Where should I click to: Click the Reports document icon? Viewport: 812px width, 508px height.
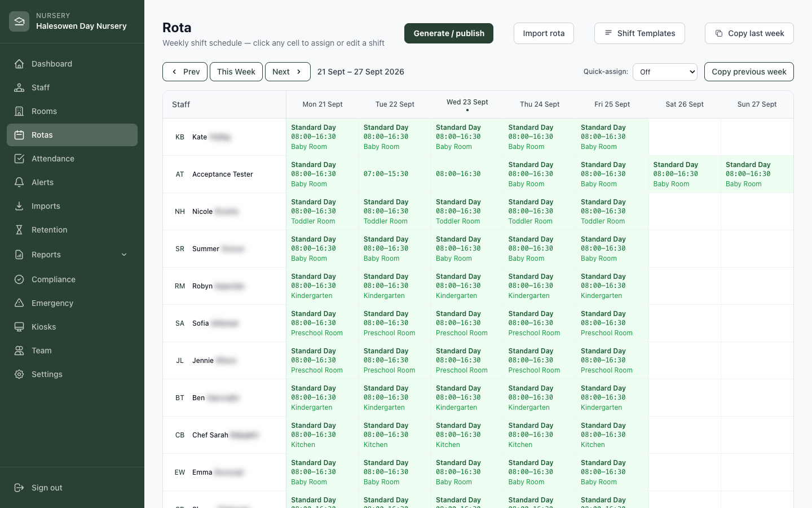pyautogui.click(x=19, y=255)
